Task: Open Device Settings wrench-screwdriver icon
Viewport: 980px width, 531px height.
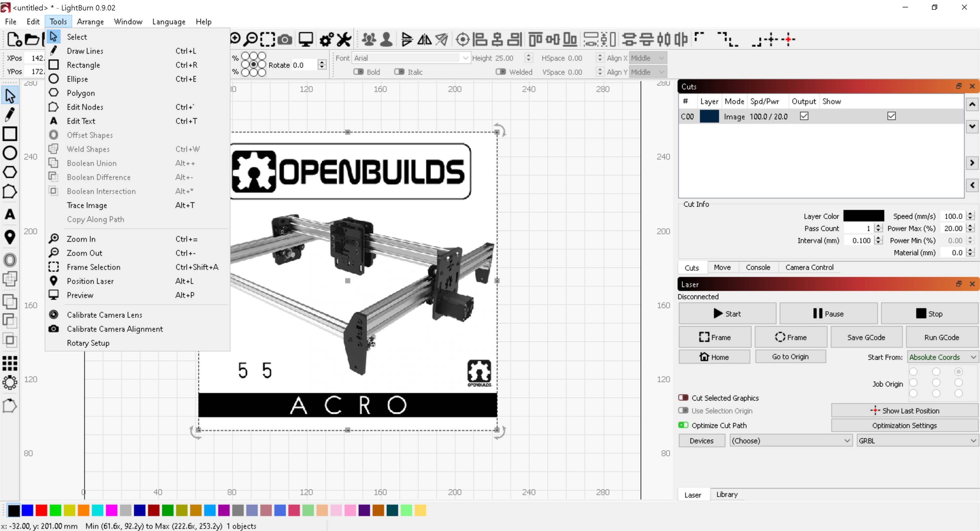Action: 344,39
